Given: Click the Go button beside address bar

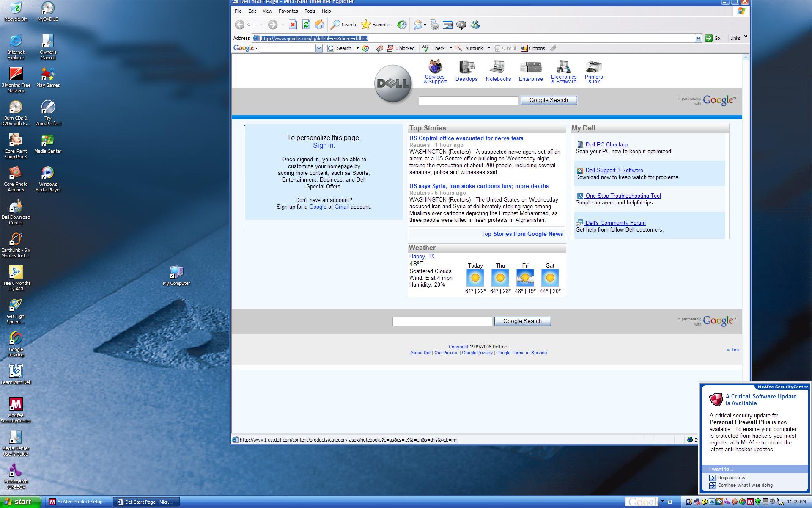Looking at the screenshot, I should tap(713, 38).
